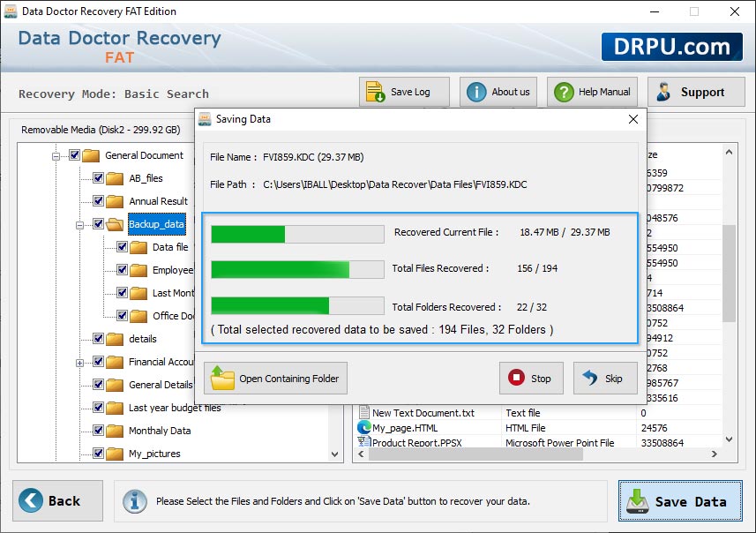This screenshot has height=533, width=756.
Task: Select the Annual Result folder icon
Action: tap(115, 201)
